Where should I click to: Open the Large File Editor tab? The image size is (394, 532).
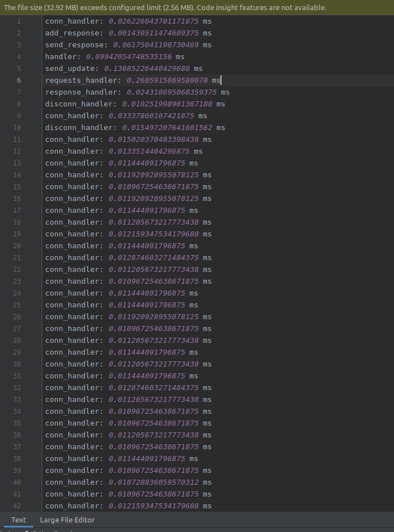click(67, 520)
